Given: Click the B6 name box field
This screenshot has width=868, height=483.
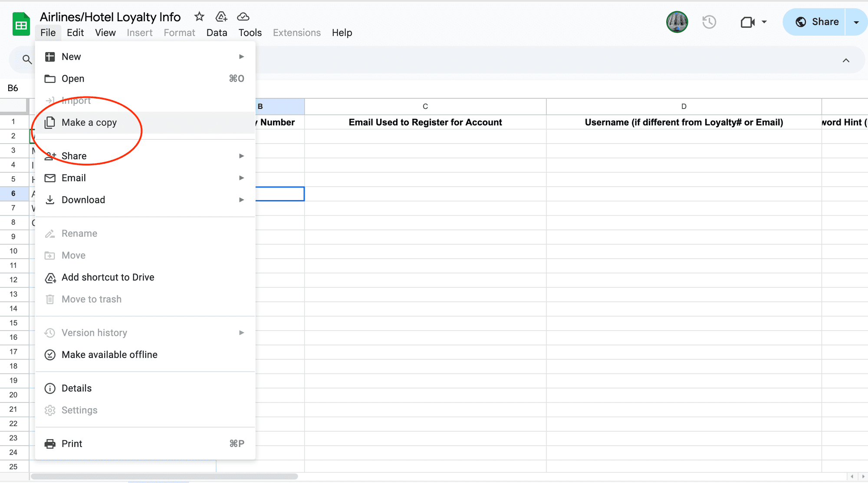Looking at the screenshot, I should click(13, 88).
